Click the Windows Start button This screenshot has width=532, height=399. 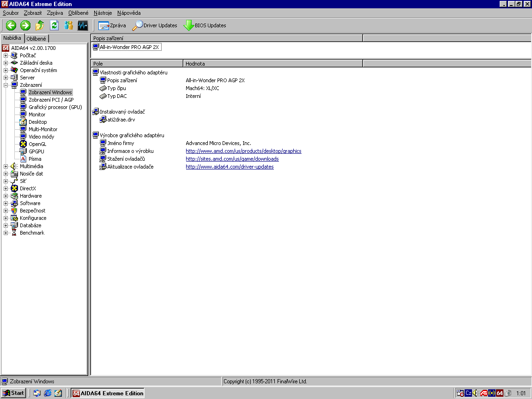[x=13, y=393]
